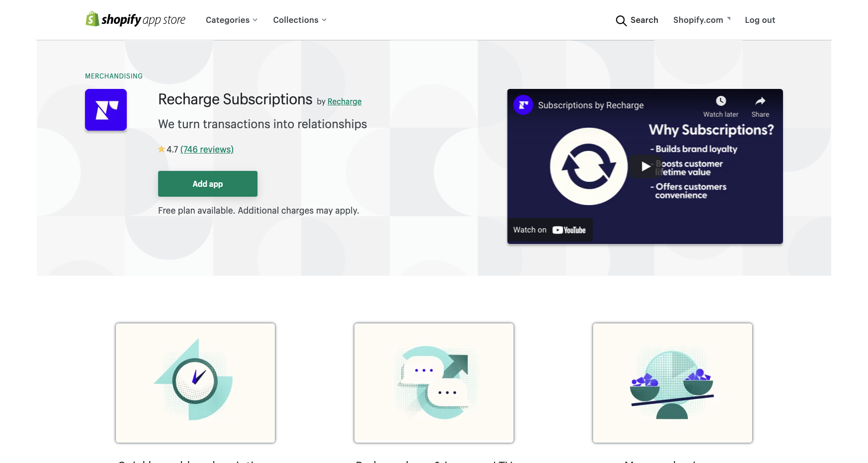
Task: Click the Search magnifier icon
Action: point(621,20)
